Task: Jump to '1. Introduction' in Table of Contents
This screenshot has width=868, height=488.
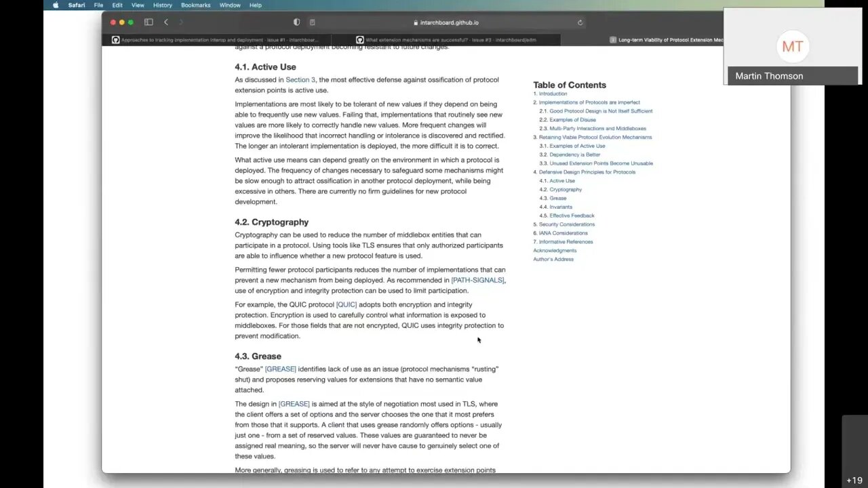Action: [550, 94]
